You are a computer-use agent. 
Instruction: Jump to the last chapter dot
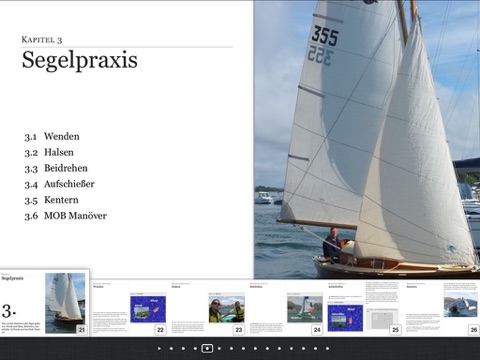(x=327, y=349)
